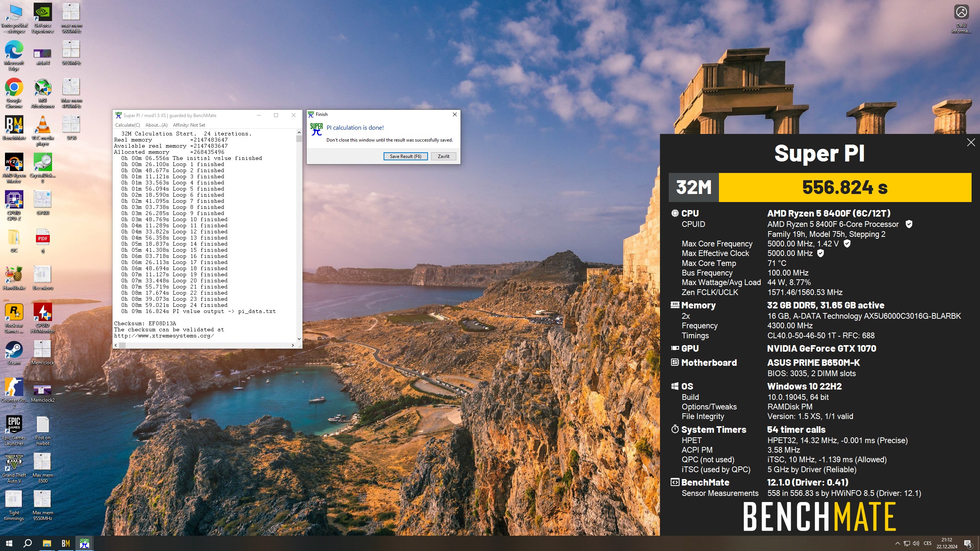
Task: Click 'Loop 24 finished' log line
Action: tap(175, 305)
